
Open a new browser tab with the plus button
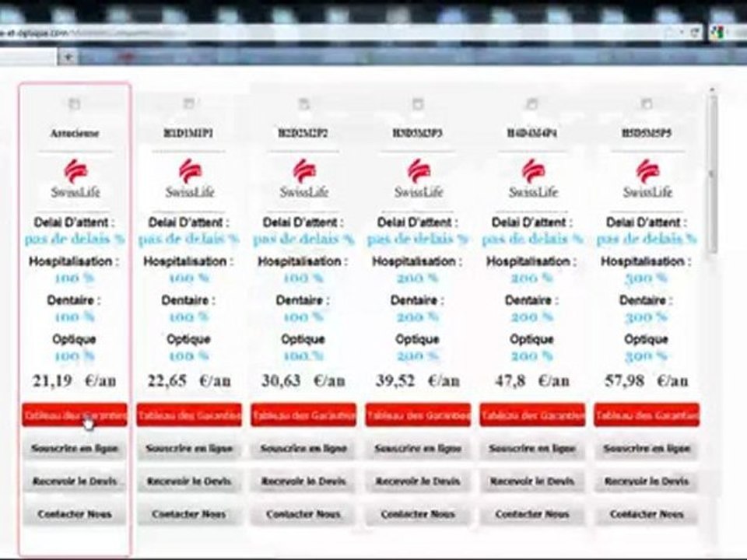pyautogui.click(x=68, y=58)
